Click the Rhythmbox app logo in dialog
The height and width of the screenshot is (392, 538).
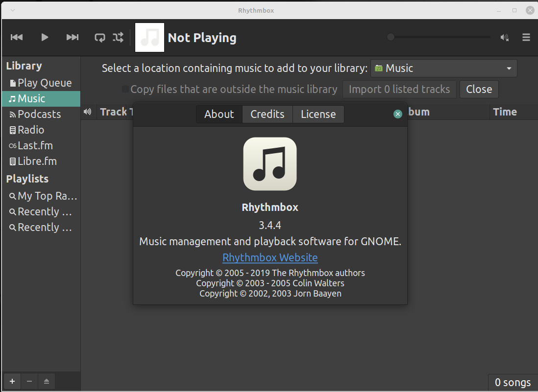(x=270, y=164)
